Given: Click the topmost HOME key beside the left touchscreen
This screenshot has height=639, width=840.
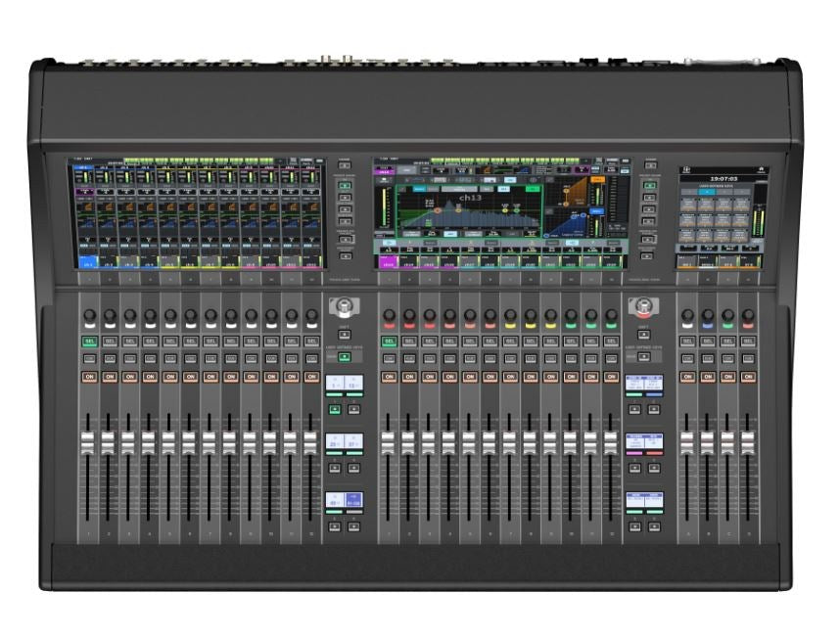Looking at the screenshot, I should coord(345,166).
